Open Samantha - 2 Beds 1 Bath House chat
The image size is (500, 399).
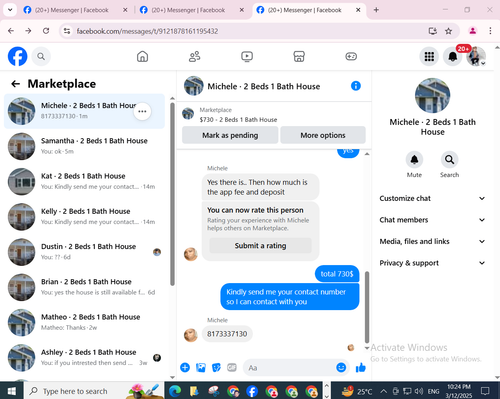click(84, 146)
